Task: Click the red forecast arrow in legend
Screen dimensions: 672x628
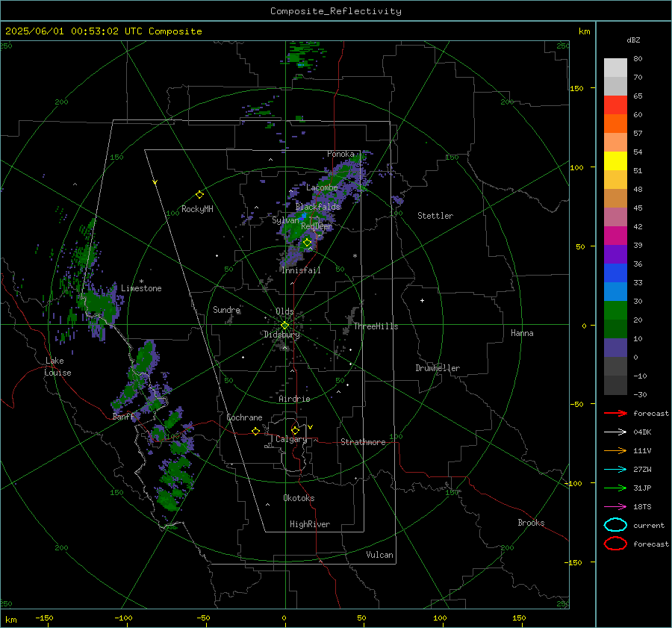Action: pyautogui.click(x=615, y=413)
